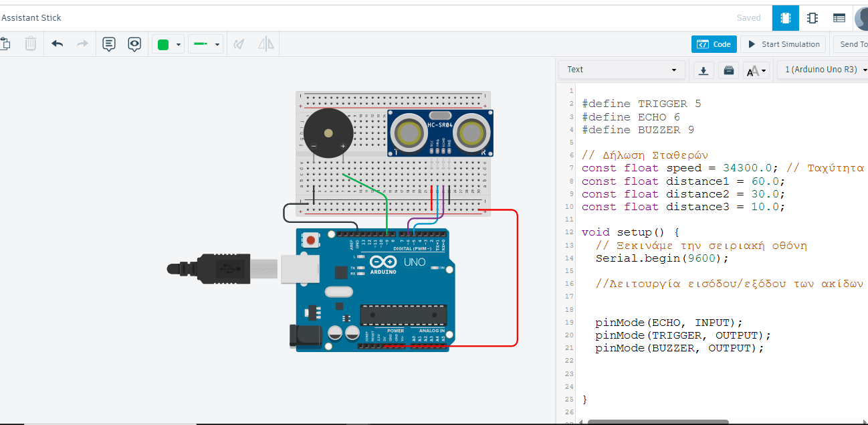
Task: Switch to Circuit view icon
Action: [785, 18]
